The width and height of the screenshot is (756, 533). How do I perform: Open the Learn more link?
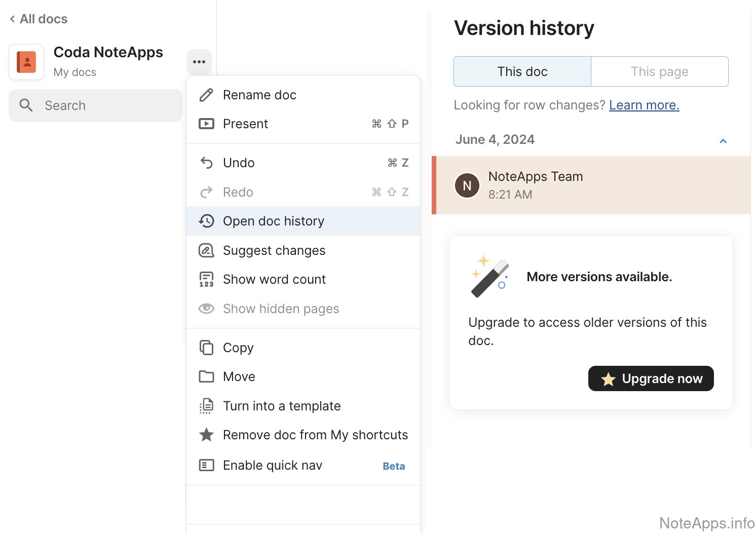pos(644,105)
